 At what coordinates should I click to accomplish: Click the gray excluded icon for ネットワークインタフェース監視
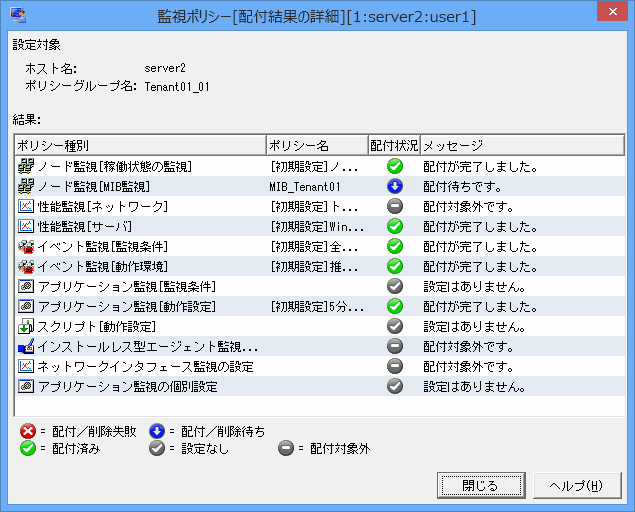pos(394,366)
